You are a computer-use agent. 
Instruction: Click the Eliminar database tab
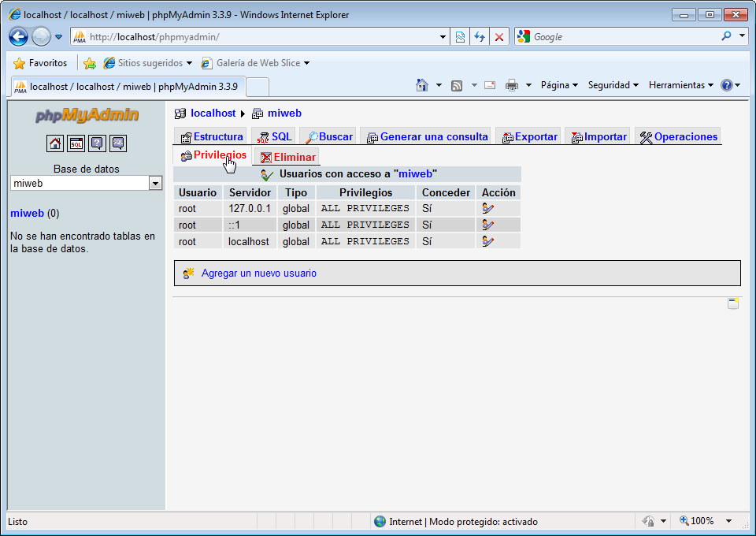287,158
